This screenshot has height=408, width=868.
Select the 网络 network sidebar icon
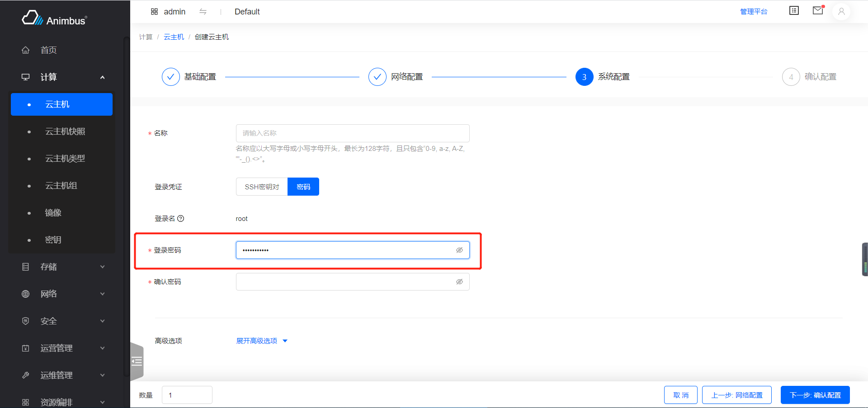pos(25,294)
